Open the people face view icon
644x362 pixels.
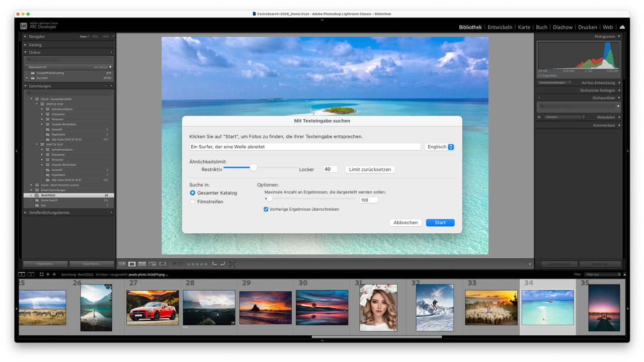(x=163, y=264)
